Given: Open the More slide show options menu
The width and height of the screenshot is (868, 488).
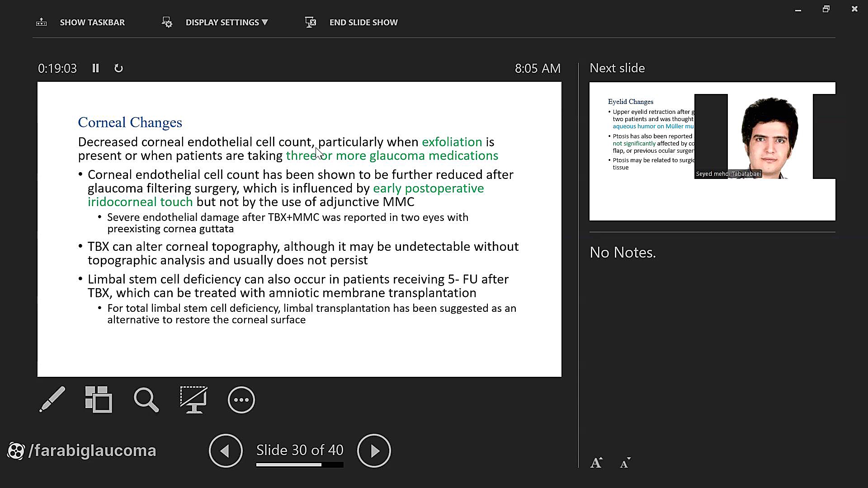Looking at the screenshot, I should [241, 399].
